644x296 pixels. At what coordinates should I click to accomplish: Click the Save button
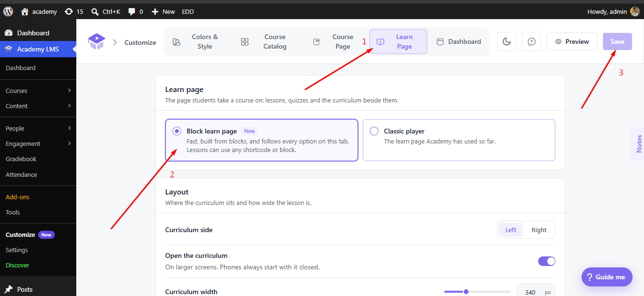tap(617, 41)
